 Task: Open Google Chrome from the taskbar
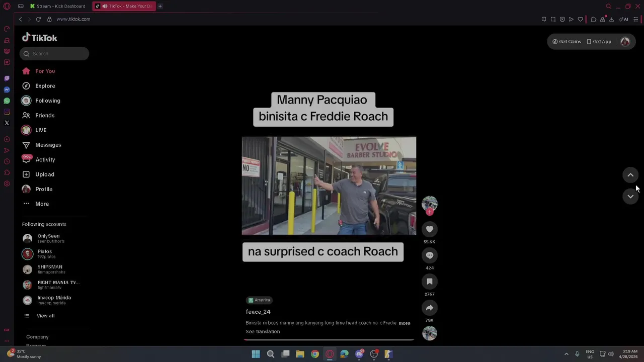(315, 354)
